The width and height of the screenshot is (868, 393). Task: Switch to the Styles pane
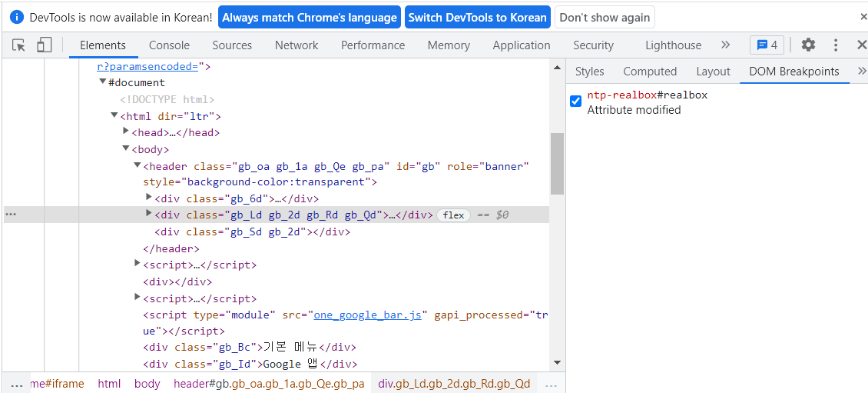coord(590,72)
